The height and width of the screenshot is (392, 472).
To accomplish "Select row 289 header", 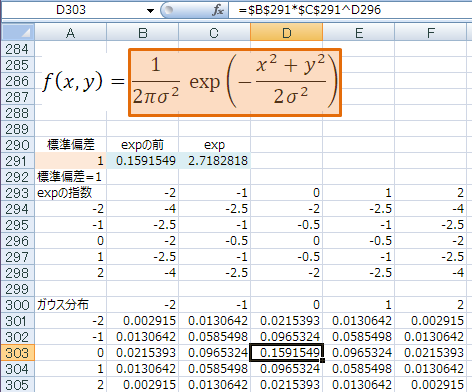I will pyautogui.click(x=18, y=129).
